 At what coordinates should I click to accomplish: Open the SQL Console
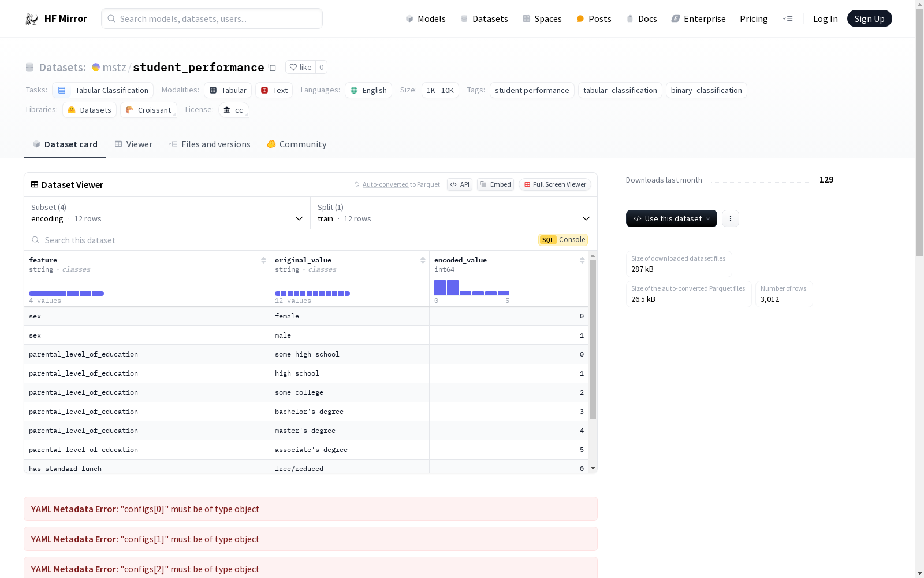[x=563, y=240]
